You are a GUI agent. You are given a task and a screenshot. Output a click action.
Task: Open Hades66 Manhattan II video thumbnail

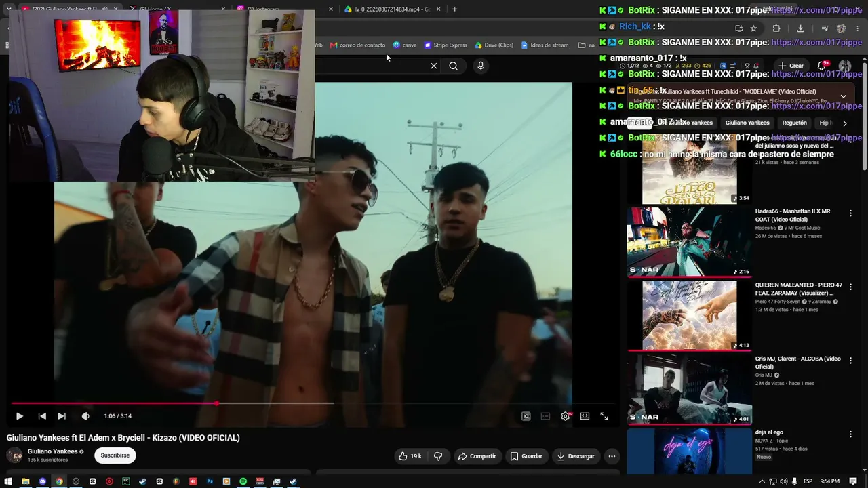[690, 242]
